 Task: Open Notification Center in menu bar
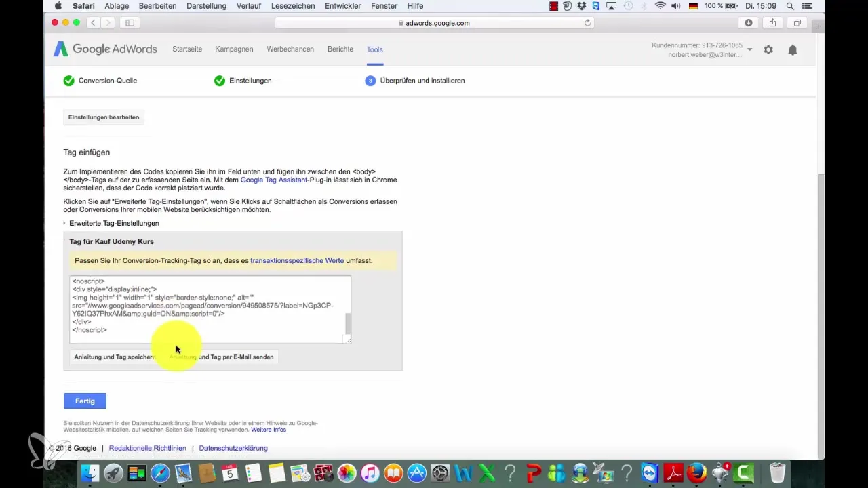coord(808,6)
